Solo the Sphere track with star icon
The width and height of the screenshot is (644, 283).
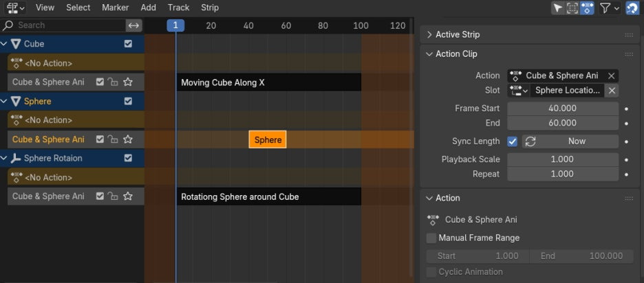coord(128,139)
